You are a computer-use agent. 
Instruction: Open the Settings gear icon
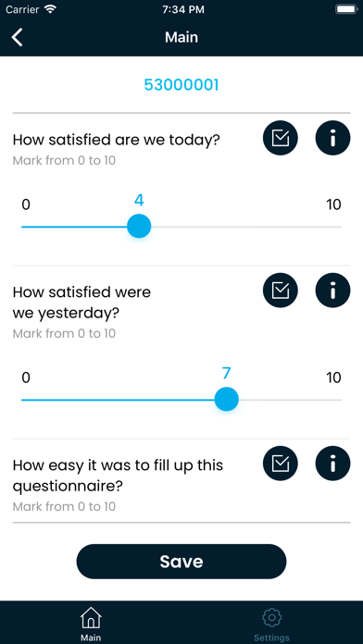271,617
